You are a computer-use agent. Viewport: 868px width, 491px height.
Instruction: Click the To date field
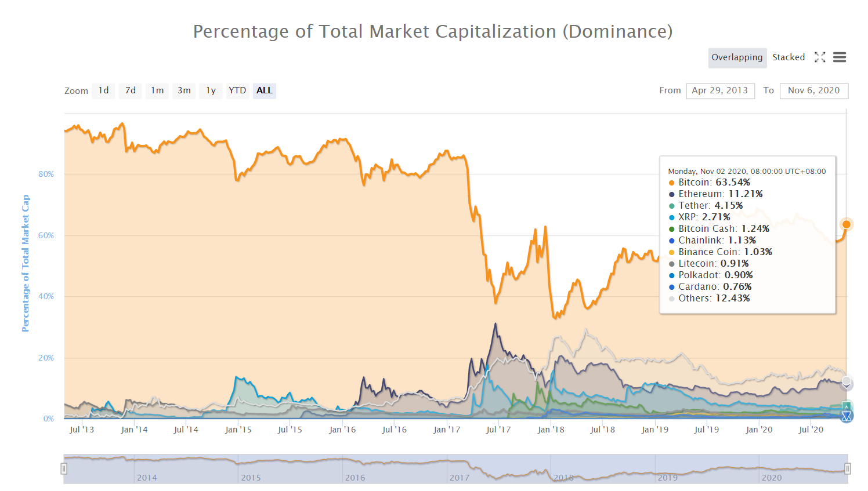point(814,90)
